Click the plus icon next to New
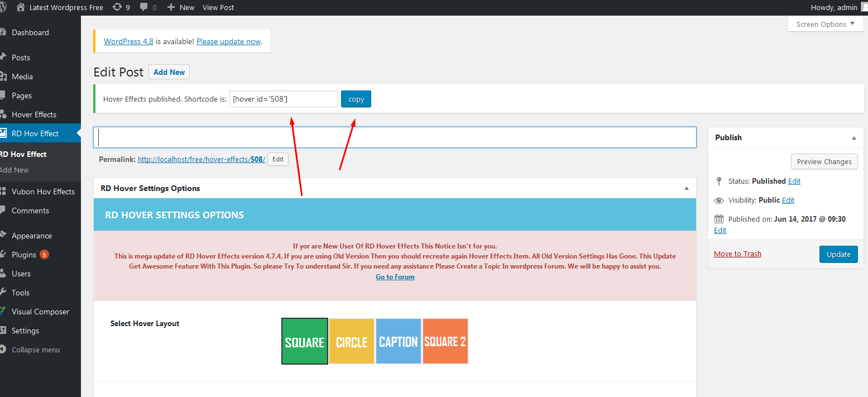The image size is (868, 397). tap(171, 7)
